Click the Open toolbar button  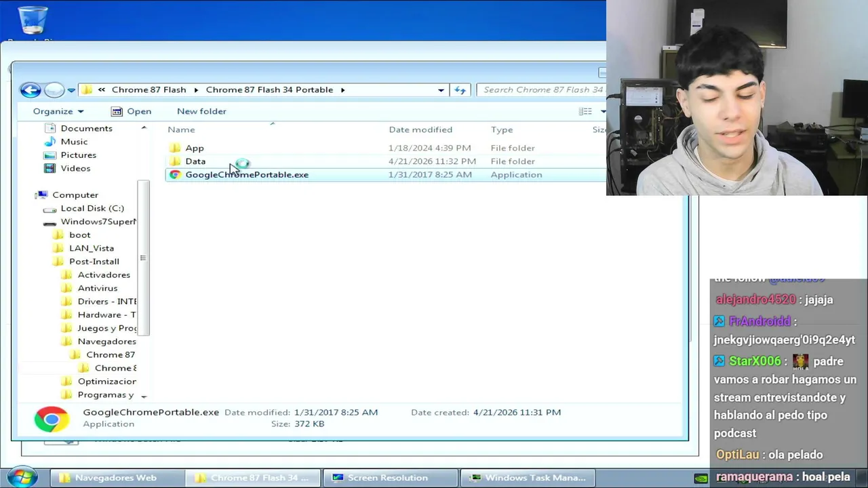131,111
